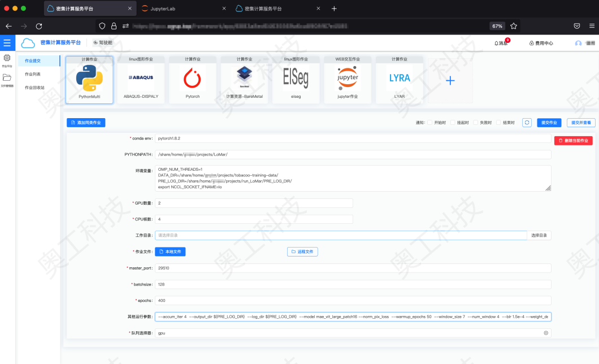Open the 作业提交 sidebar menu item
This screenshot has width=599, height=364.
[39, 60]
